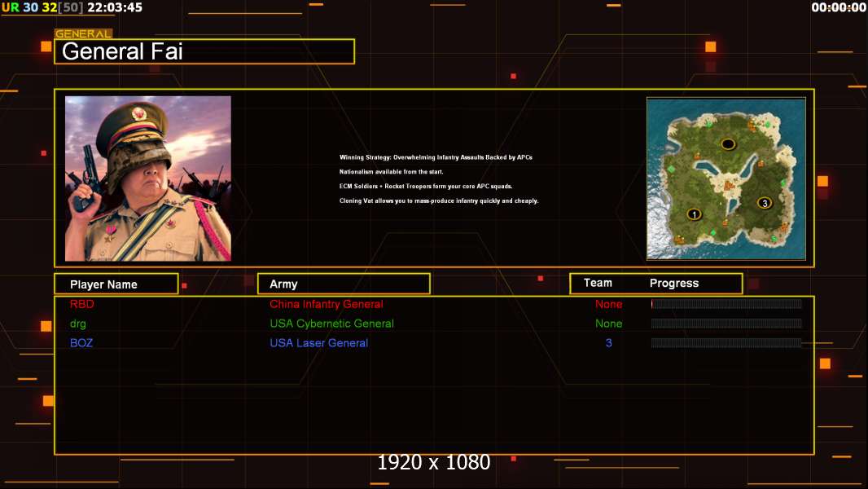Click BOZ's loading progress bar

tap(726, 343)
